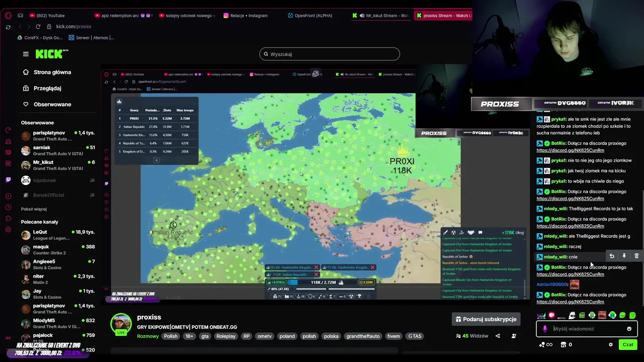The image size is (644, 362).
Task: Open MlodyM5 recommended channel
Action: (58, 323)
